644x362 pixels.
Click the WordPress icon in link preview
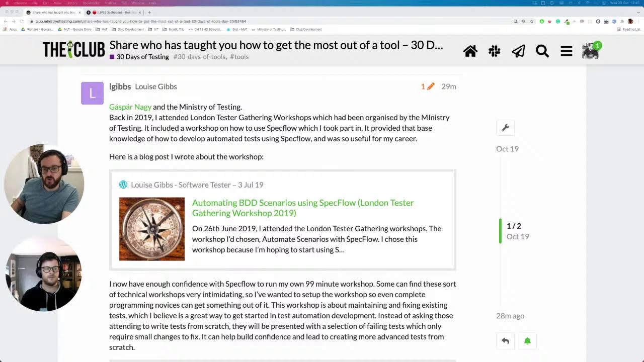(123, 185)
